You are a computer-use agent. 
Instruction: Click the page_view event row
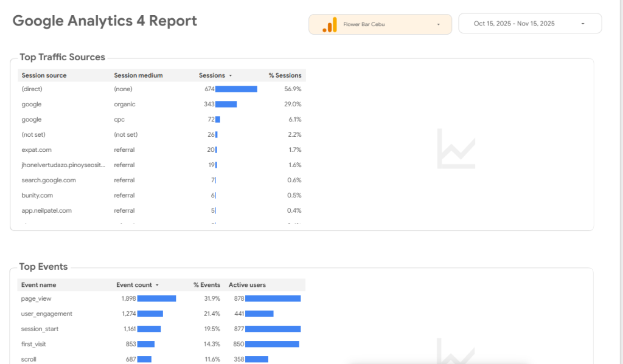[x=37, y=298]
